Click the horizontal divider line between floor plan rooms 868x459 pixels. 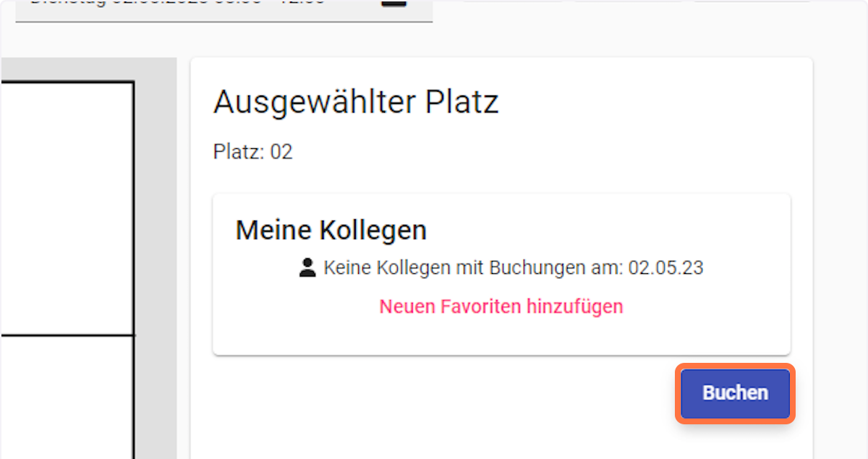[x=65, y=335]
